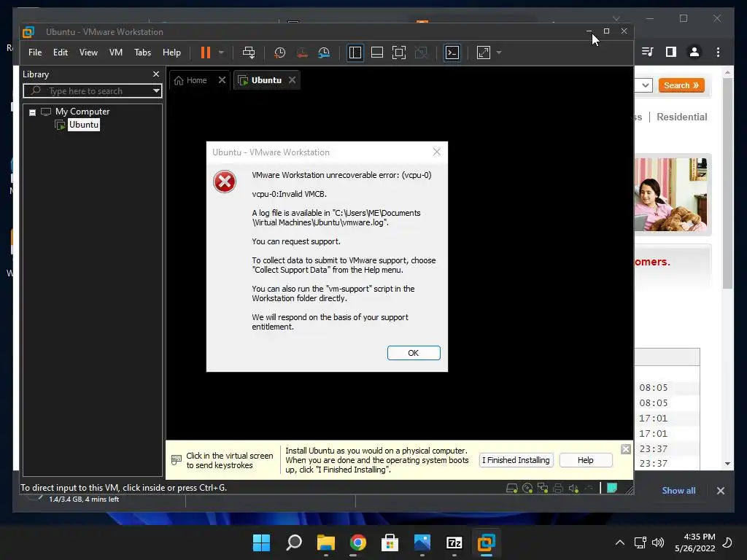This screenshot has width=747, height=560.
Task: Close the Ubuntu tab
Action: (292, 80)
